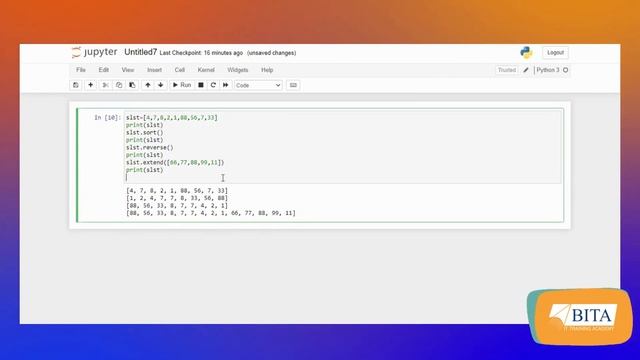Interrupt the kernel with the stop icon
Image resolution: width=640 pixels, height=360 pixels.
click(x=201, y=85)
